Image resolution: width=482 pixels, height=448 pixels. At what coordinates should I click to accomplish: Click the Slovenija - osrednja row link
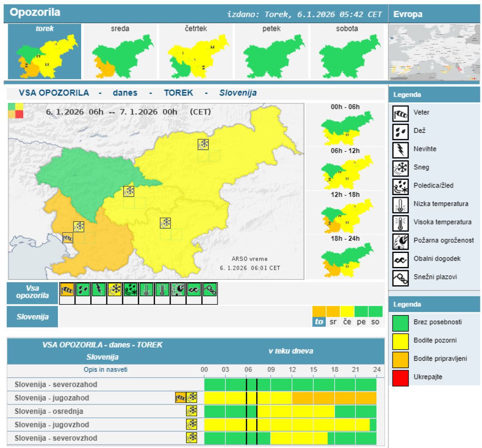[x=49, y=411]
